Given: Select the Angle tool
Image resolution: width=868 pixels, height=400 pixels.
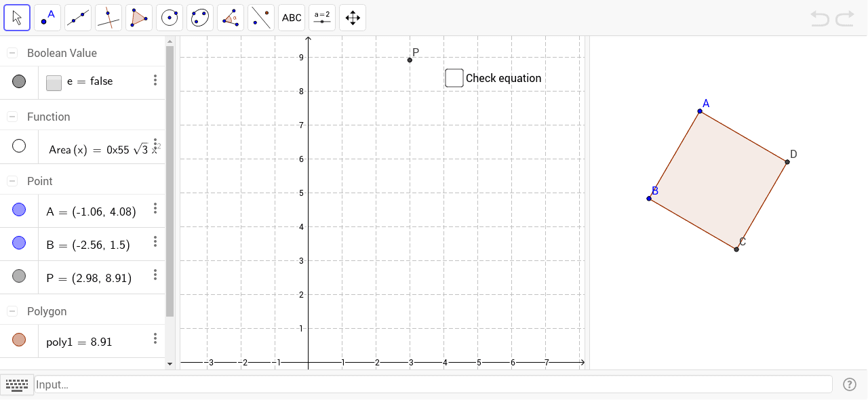Looking at the screenshot, I should click(231, 18).
